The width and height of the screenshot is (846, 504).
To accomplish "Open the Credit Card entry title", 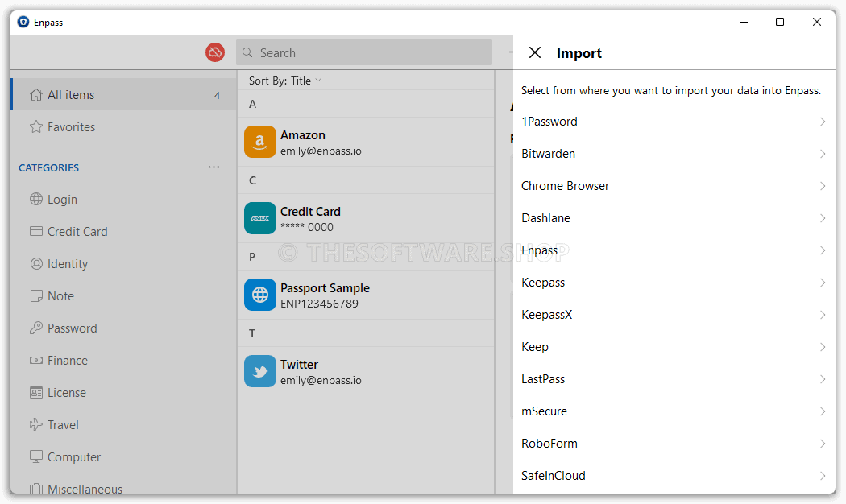I will point(310,211).
